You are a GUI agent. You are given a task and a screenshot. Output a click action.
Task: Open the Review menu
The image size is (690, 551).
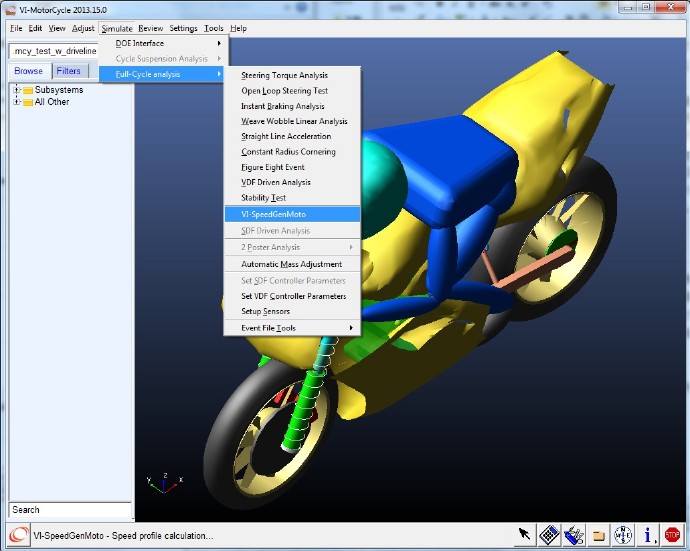(x=150, y=28)
